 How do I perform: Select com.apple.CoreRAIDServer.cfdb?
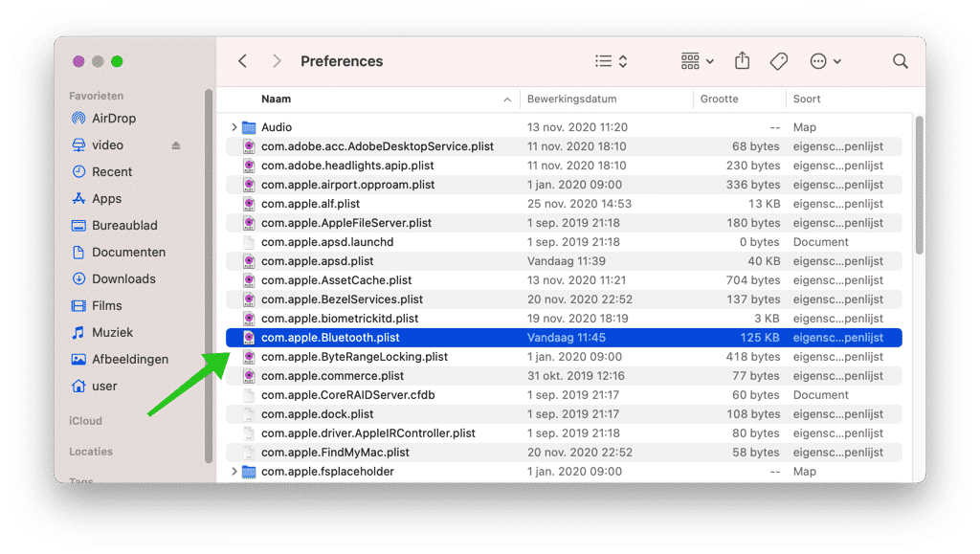pyautogui.click(x=564, y=395)
